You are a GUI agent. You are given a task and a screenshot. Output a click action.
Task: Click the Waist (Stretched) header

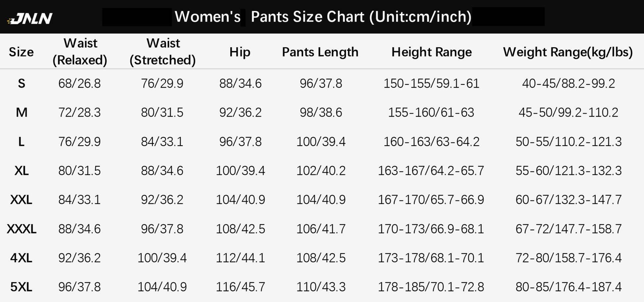(162, 52)
